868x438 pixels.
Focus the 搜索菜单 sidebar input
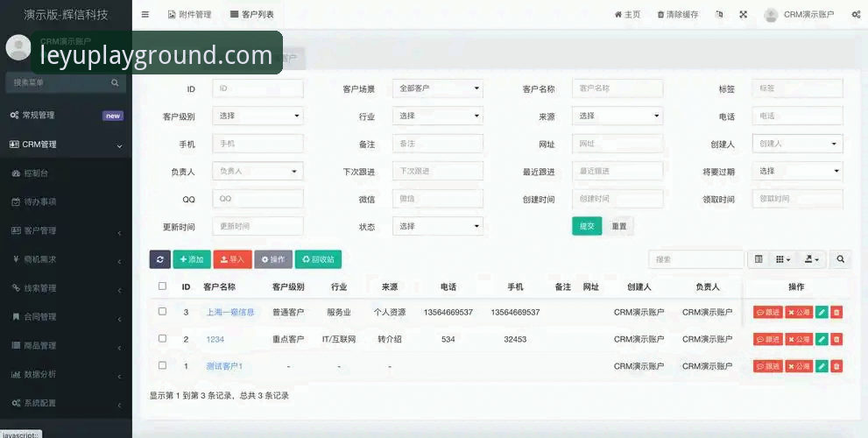click(58, 82)
